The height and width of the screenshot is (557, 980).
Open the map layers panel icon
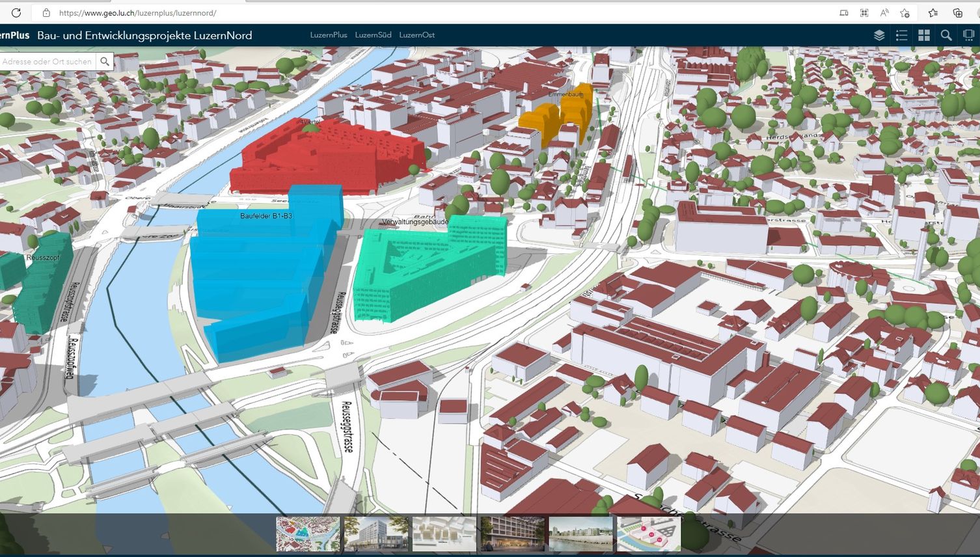coord(879,35)
